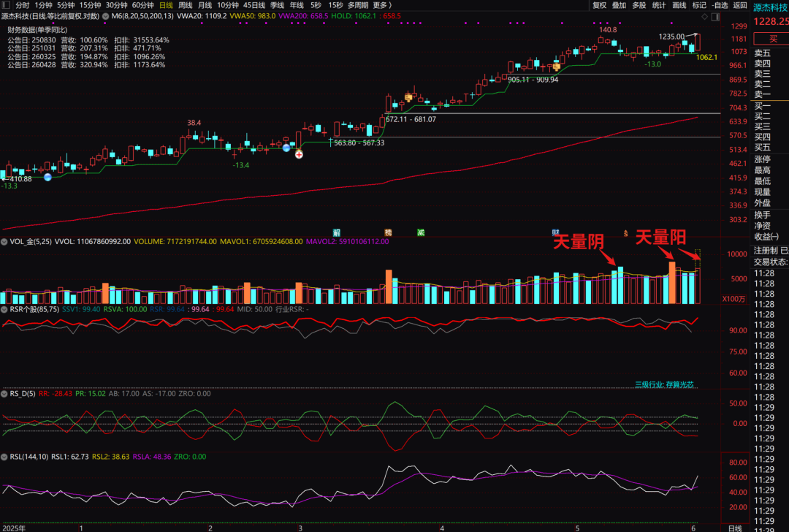Click the 叠加 overlay button
This screenshot has height=532, width=789.
pyautogui.click(x=619, y=5)
